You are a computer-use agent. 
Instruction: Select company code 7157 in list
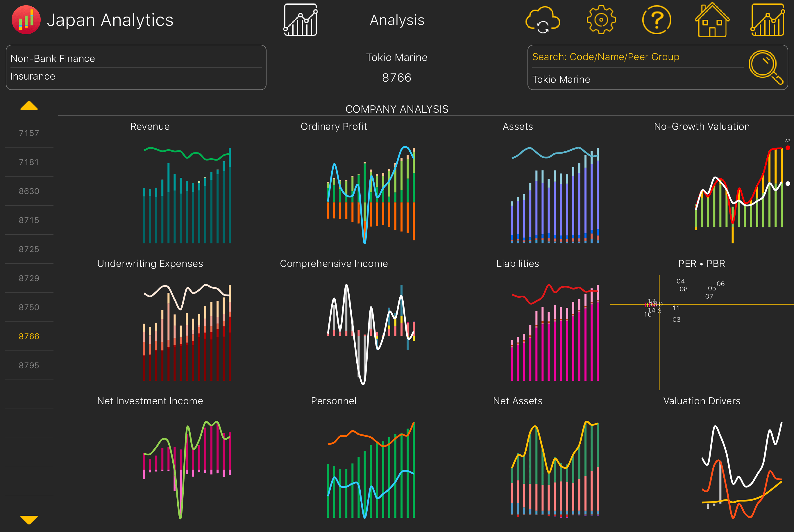click(x=29, y=133)
